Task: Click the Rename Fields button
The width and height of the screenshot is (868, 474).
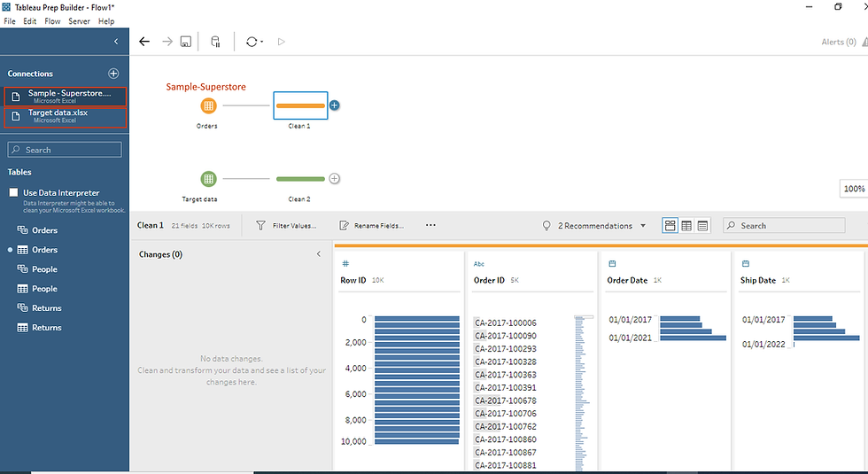Action: click(371, 225)
